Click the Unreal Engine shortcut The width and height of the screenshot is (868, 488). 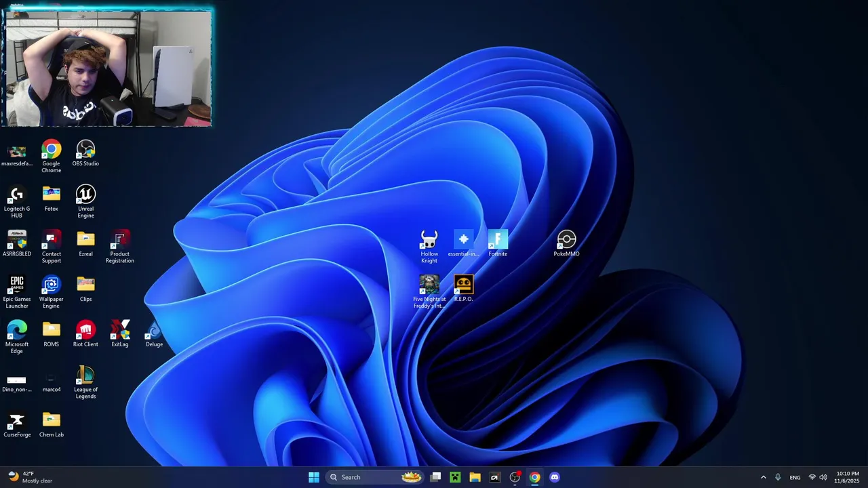click(x=85, y=201)
